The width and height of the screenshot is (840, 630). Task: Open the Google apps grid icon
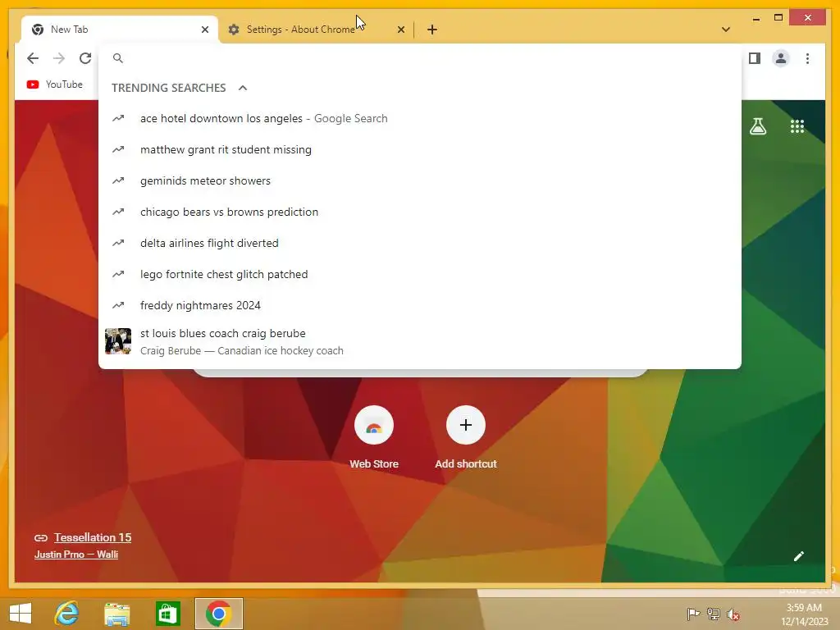click(797, 126)
